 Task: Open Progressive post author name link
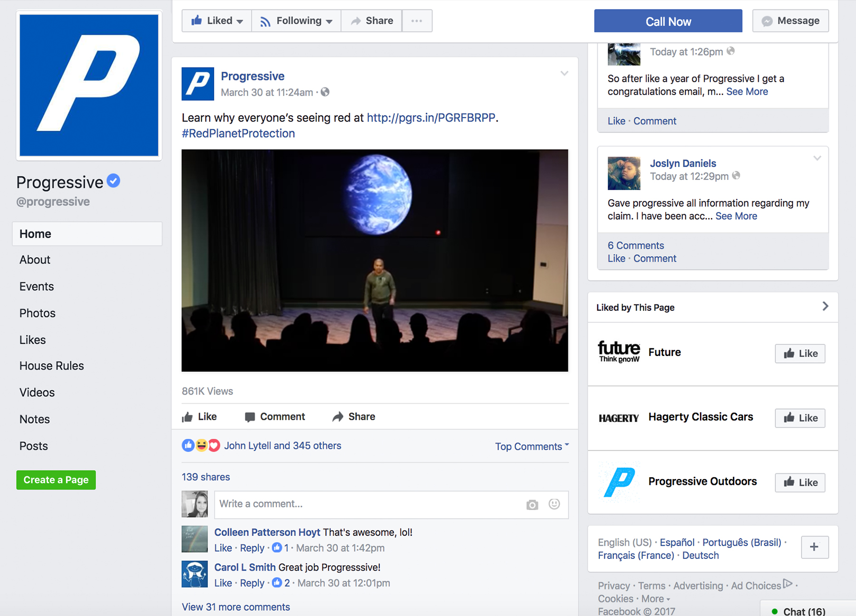point(253,76)
